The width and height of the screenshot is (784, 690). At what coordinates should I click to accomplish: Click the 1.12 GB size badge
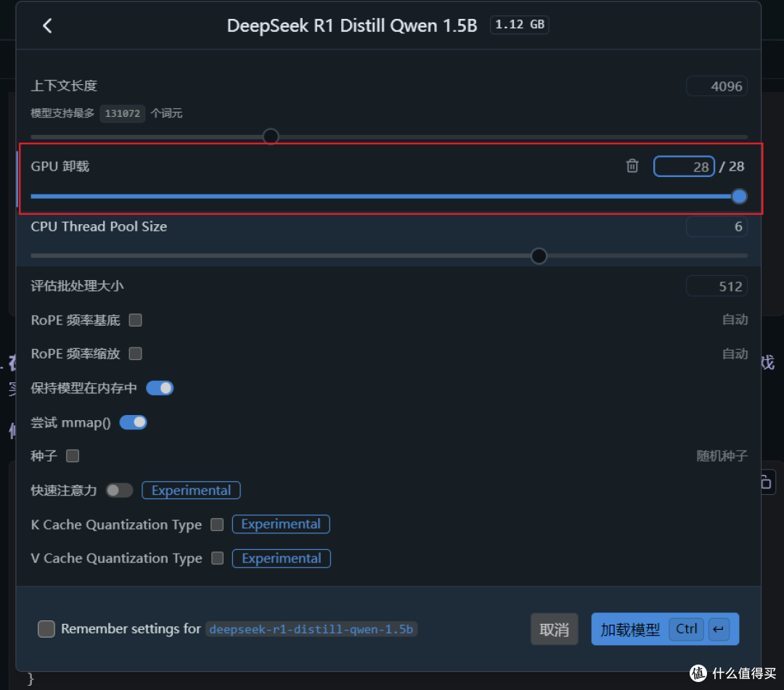pyautogui.click(x=520, y=25)
